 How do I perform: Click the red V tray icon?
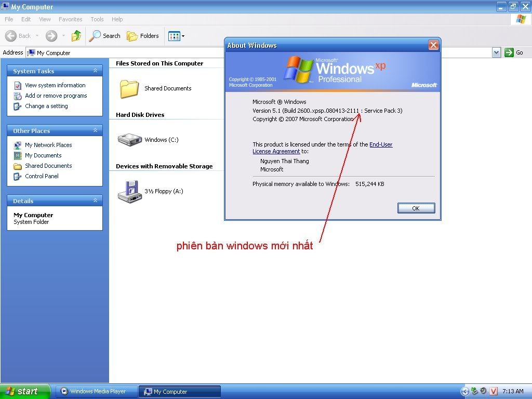(x=494, y=391)
